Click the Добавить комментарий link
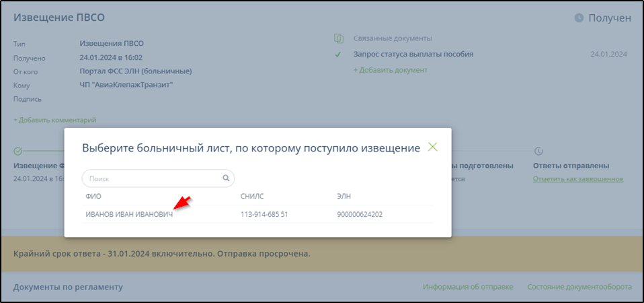This screenshot has height=303, width=644. point(54,120)
